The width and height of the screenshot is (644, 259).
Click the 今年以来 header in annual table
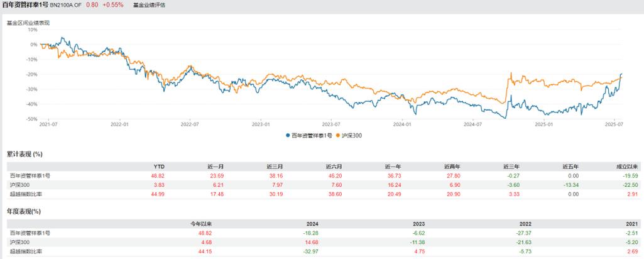coord(200,223)
